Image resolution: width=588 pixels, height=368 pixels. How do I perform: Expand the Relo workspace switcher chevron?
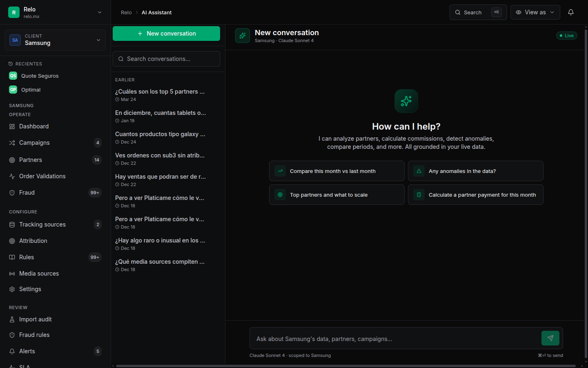pos(100,12)
